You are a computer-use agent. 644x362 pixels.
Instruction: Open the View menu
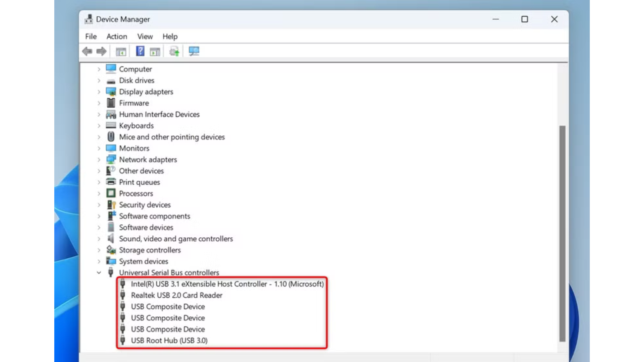(x=145, y=36)
